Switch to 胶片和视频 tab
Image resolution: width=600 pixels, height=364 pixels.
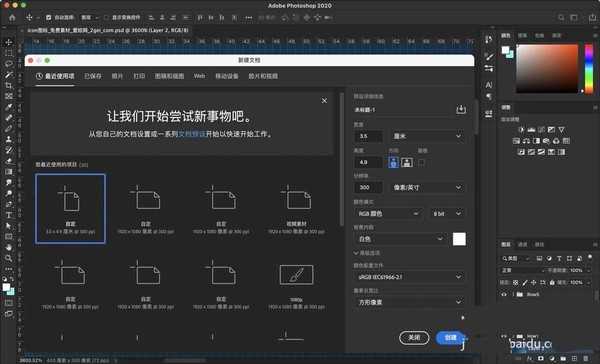[x=263, y=76]
